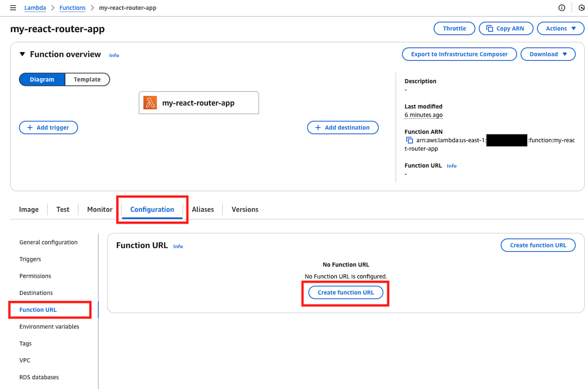
Task: Open the Monitor tab
Action: click(100, 210)
